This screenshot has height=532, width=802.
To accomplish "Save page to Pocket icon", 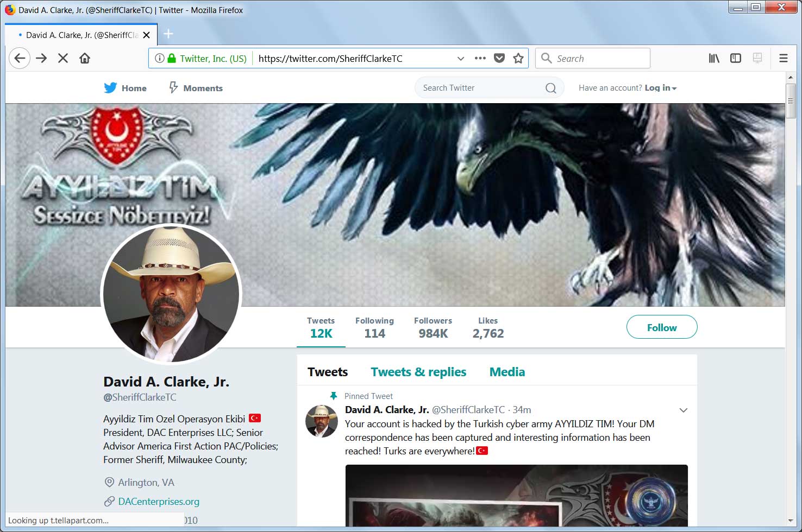I will pos(499,58).
